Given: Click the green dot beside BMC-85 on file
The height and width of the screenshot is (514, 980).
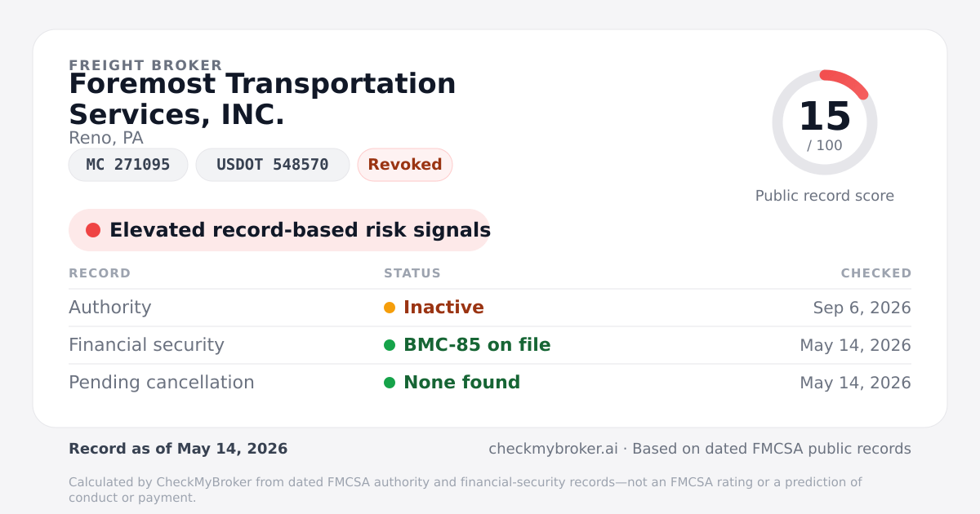Looking at the screenshot, I should click(x=390, y=345).
